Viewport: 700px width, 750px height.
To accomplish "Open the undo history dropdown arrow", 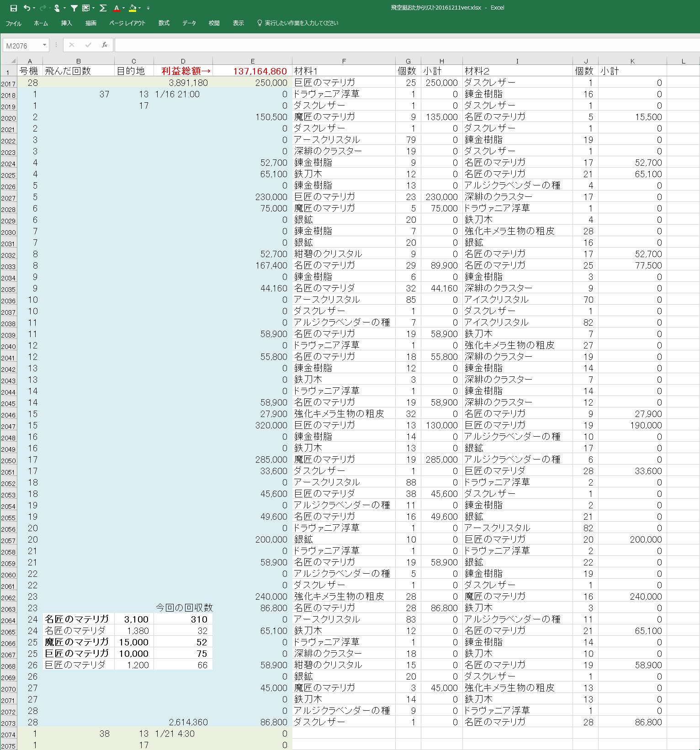I will click(34, 8).
